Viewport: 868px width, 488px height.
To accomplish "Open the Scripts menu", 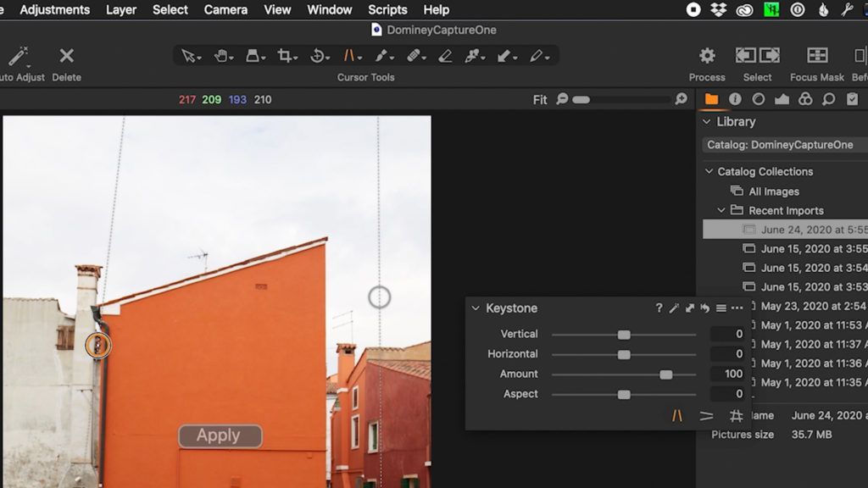I will click(387, 9).
